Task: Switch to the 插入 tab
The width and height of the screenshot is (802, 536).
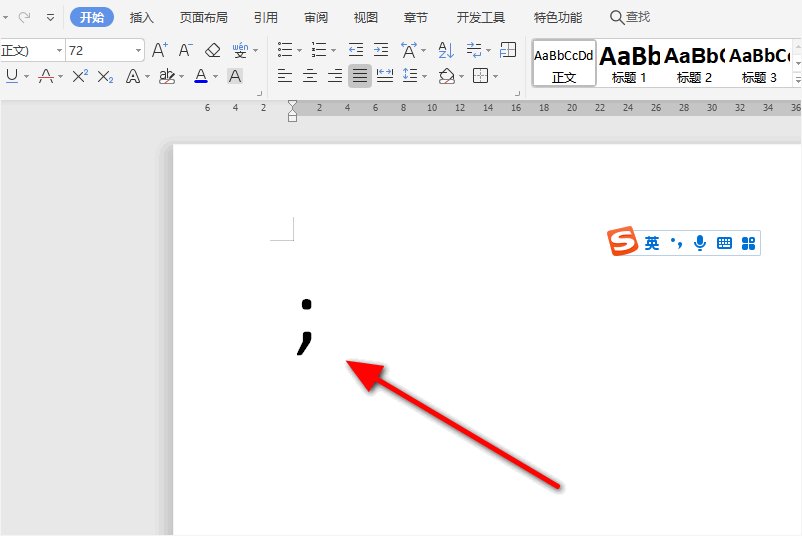Action: pyautogui.click(x=142, y=17)
